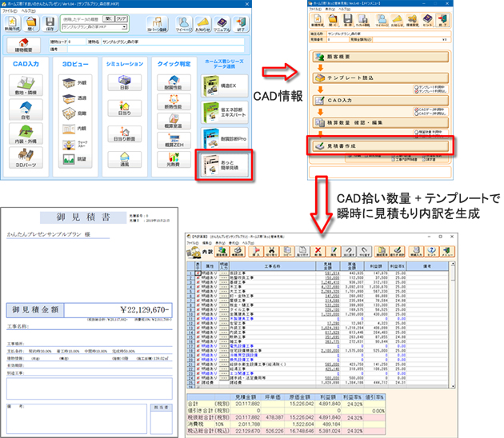504x438 pixels.
Task: Select 透過 view in 3Dビュー
Action: point(75,98)
